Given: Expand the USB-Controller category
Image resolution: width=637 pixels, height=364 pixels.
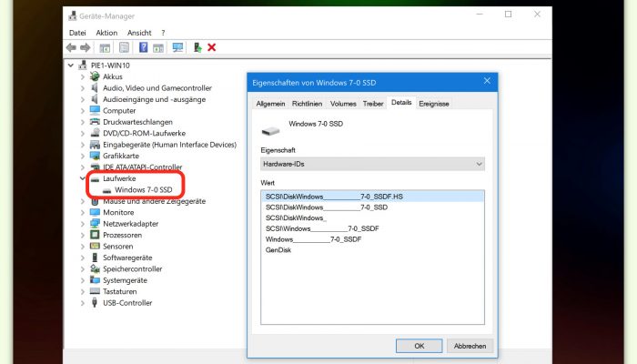Looking at the screenshot, I should pyautogui.click(x=83, y=303).
